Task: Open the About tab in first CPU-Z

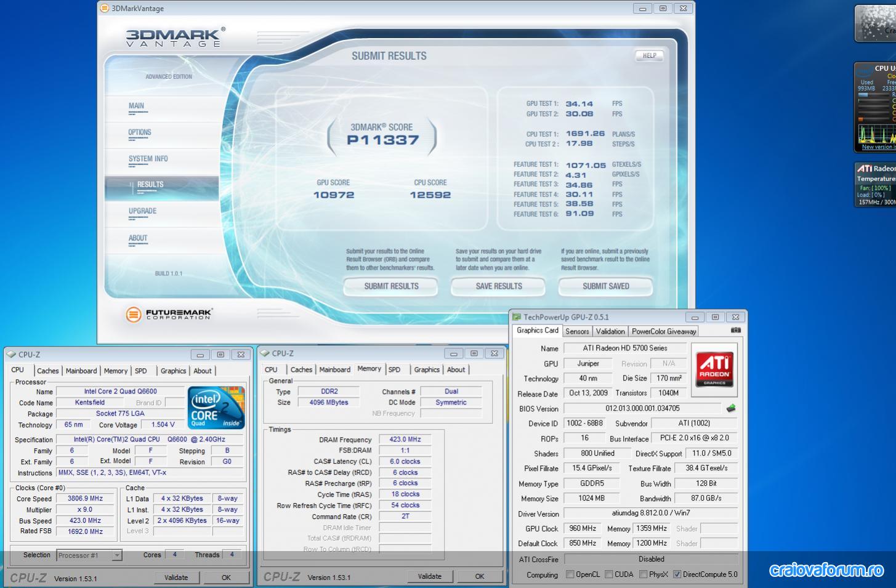Action: [x=203, y=371]
